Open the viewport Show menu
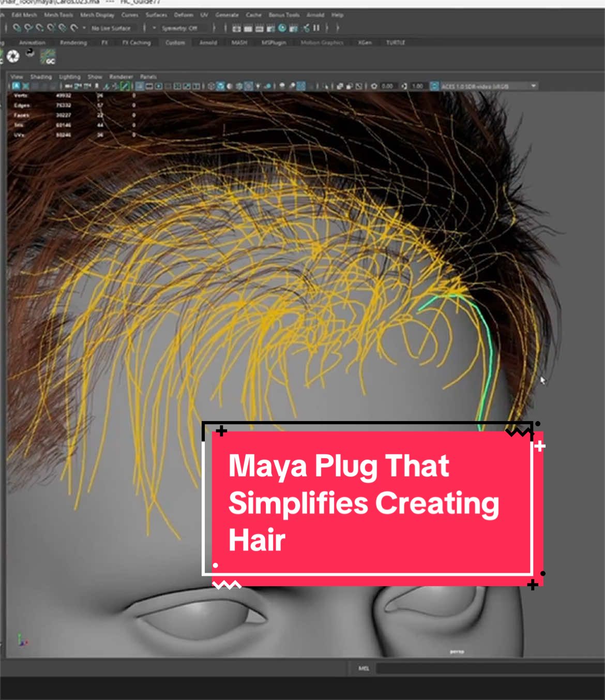Viewport: 605px width, 700px height. click(x=95, y=77)
